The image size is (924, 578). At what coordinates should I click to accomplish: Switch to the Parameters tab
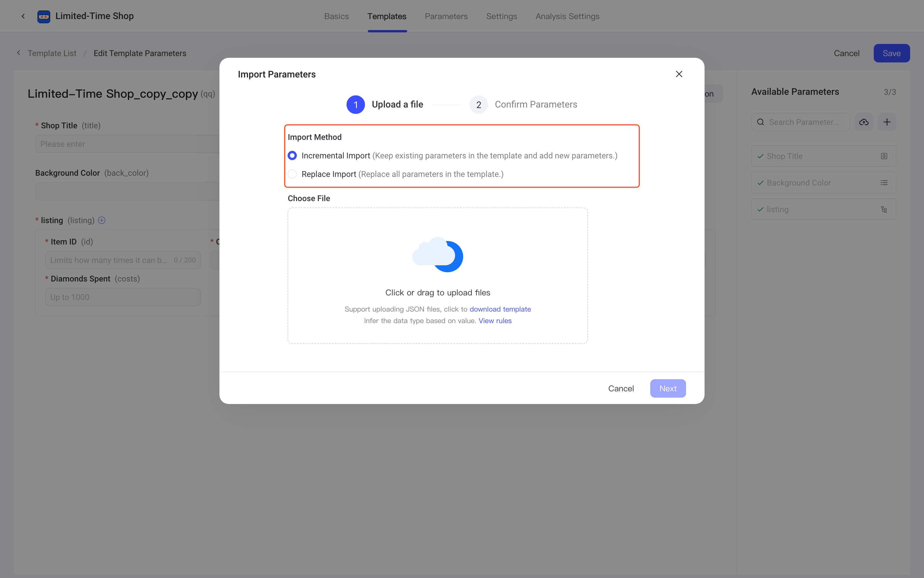click(446, 16)
